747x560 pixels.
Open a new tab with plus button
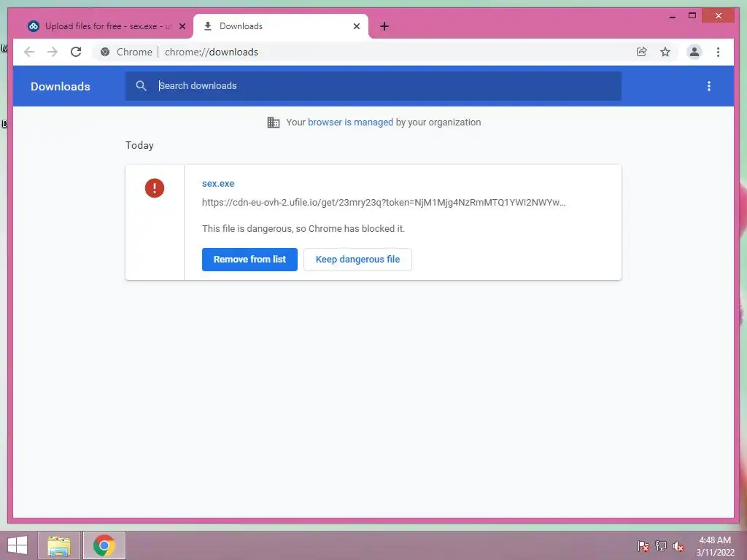point(384,26)
